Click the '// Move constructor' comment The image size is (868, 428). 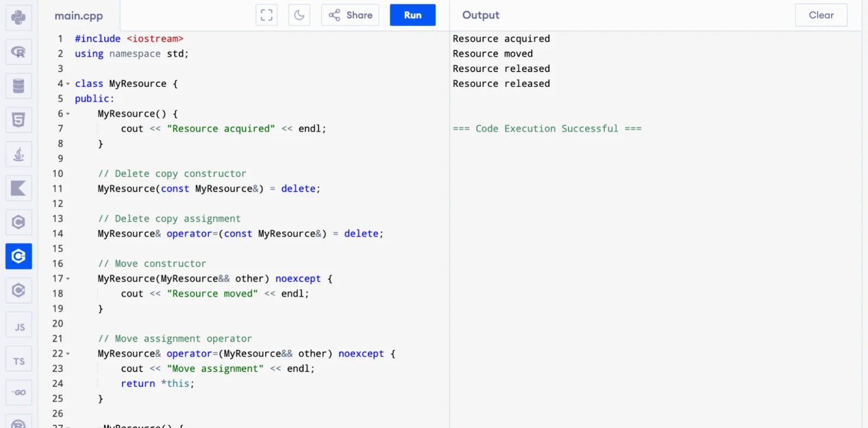click(152, 264)
